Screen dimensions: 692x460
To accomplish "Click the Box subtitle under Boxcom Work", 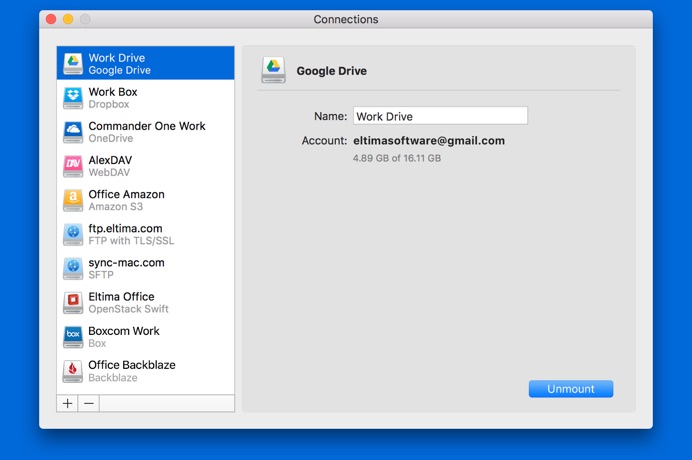I will pos(97,343).
